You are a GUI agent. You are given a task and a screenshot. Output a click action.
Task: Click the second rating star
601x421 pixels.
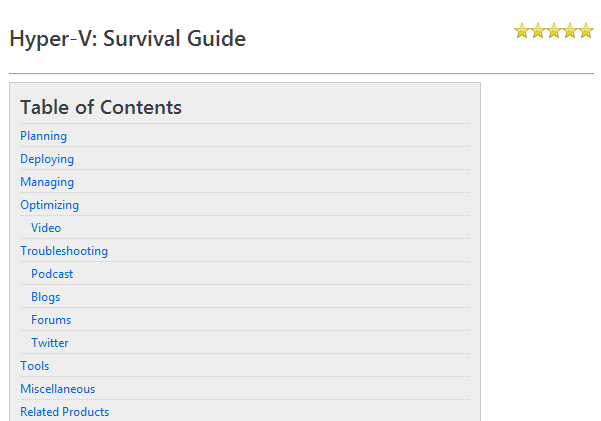538,31
